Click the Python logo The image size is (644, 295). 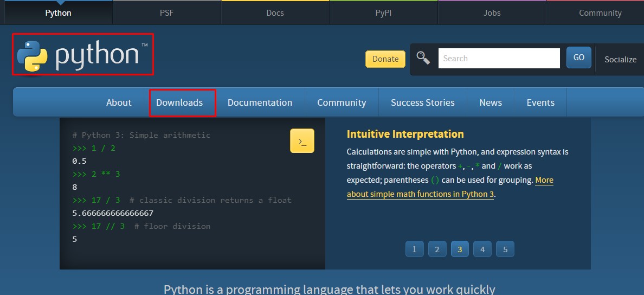click(82, 55)
